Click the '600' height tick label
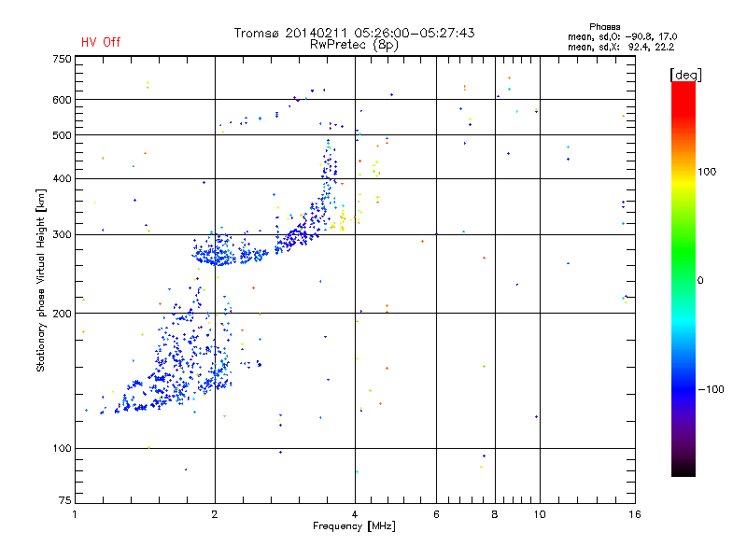Viewport: 747px width, 560px height. (62, 100)
